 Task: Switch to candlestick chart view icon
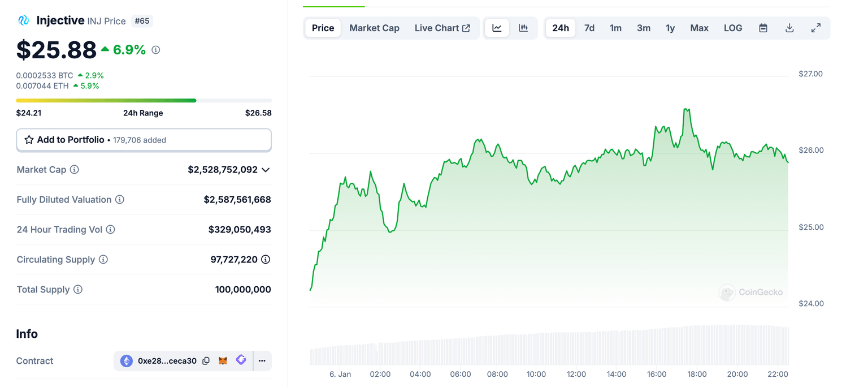click(523, 28)
